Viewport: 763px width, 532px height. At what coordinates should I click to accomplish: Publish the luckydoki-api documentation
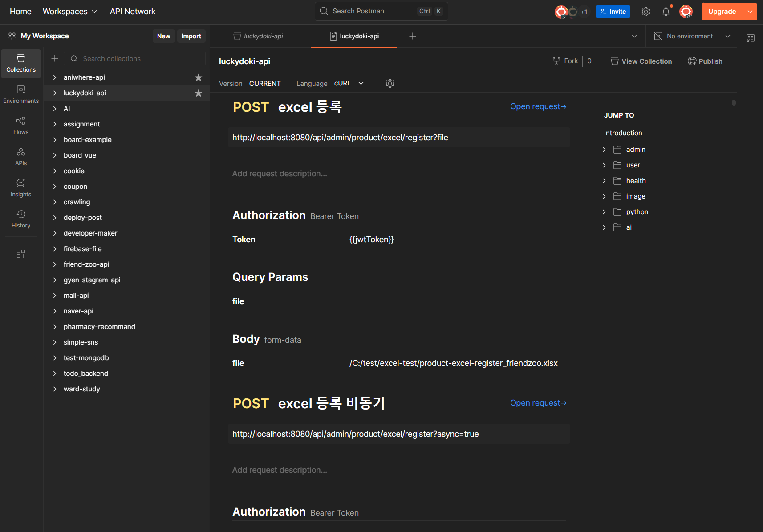pos(705,61)
